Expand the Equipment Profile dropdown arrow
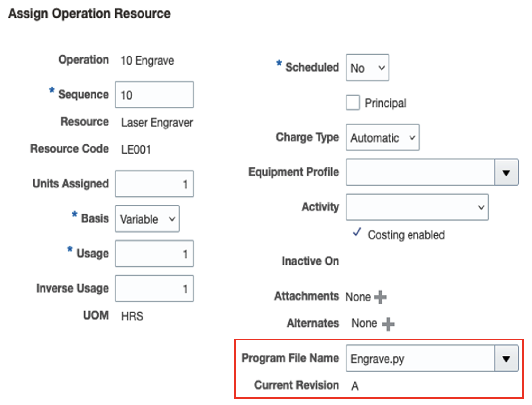This screenshot has height=405, width=532. tap(506, 172)
